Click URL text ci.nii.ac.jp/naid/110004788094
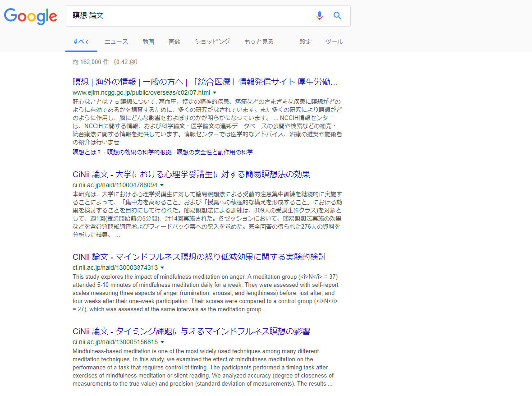The width and height of the screenshot is (532, 396). click(115, 185)
